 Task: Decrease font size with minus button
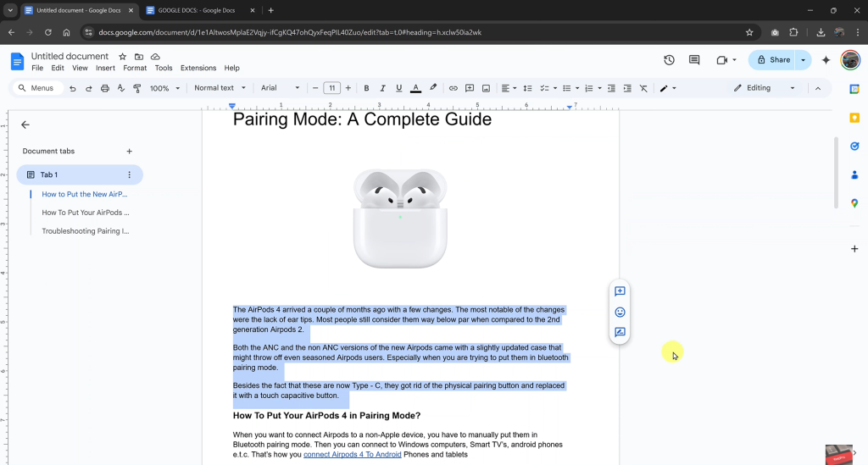pyautogui.click(x=315, y=88)
